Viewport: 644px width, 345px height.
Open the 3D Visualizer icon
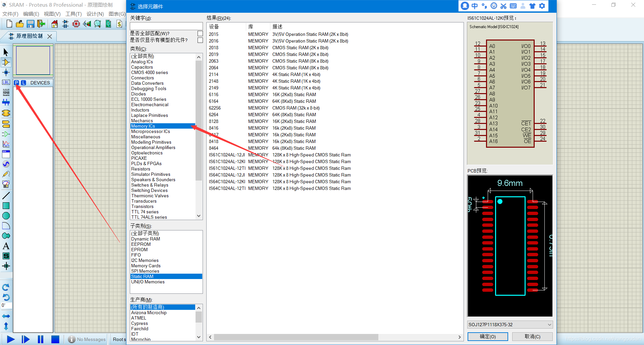(x=87, y=24)
